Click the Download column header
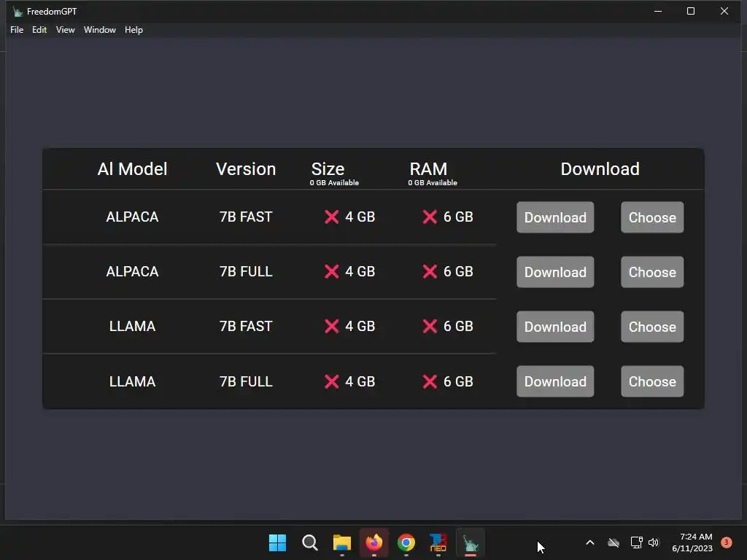 click(x=600, y=169)
